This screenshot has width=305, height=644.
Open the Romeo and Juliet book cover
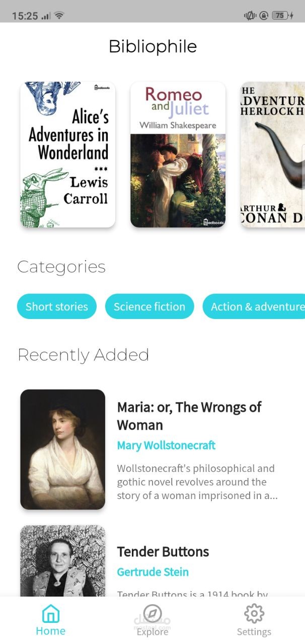[178, 154]
